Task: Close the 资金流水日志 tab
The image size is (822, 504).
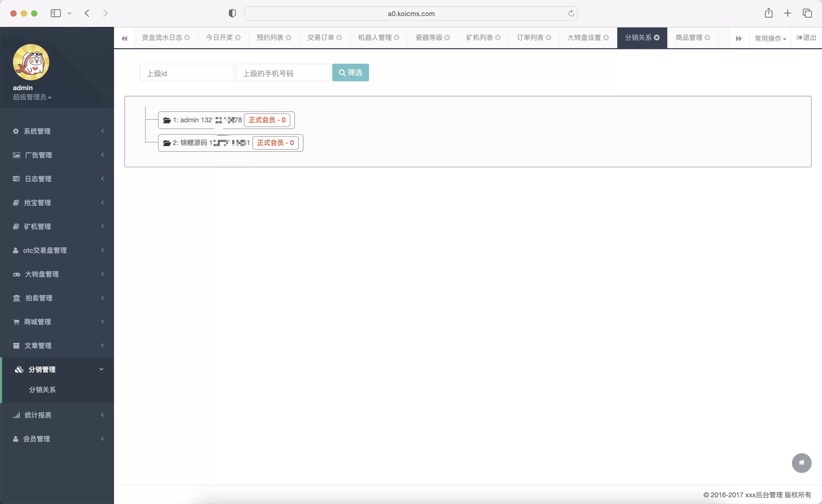Action: (187, 38)
